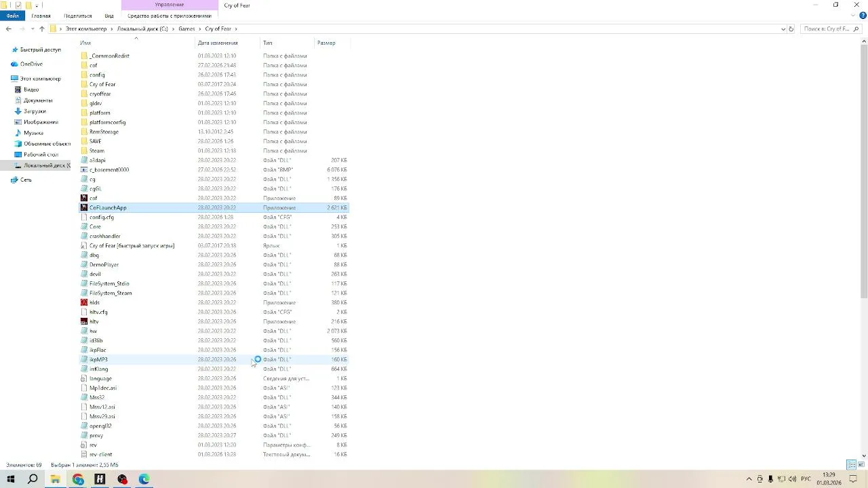
Task: Switch to the Главная ribbon tab
Action: click(41, 16)
